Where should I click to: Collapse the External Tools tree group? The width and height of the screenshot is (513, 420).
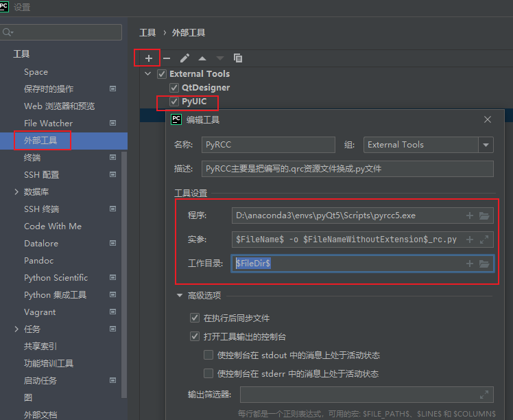148,73
